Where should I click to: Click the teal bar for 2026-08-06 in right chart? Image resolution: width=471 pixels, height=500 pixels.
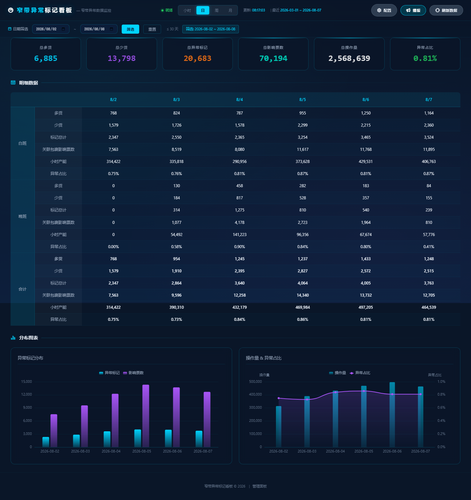click(392, 415)
